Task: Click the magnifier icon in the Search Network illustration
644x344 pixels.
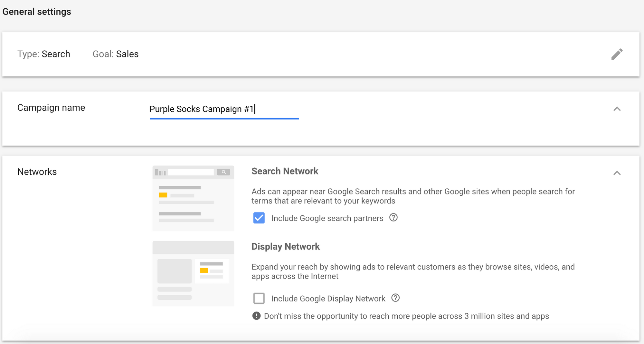Action: (223, 172)
